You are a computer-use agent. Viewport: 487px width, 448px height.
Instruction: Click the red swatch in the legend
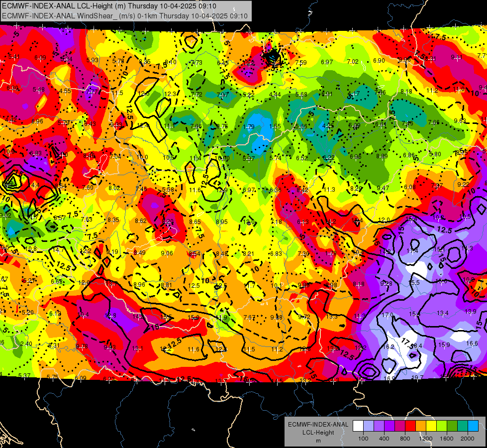coord(410,426)
